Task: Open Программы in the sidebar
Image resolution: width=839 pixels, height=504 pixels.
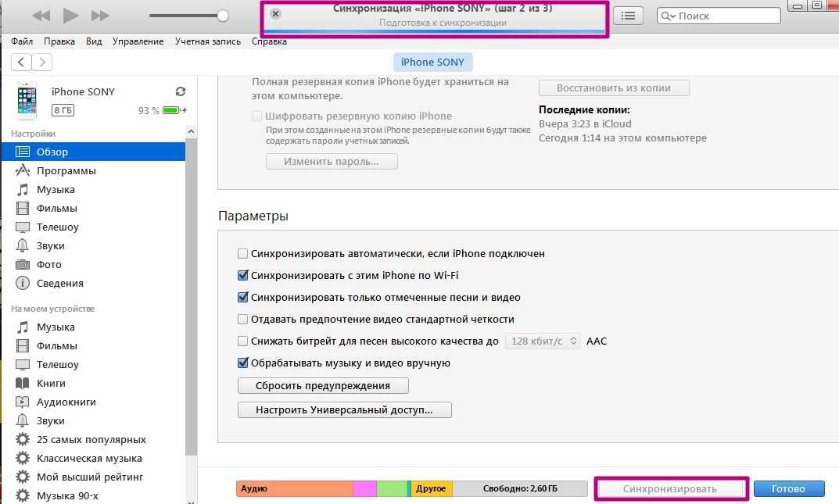Action: coord(66,170)
